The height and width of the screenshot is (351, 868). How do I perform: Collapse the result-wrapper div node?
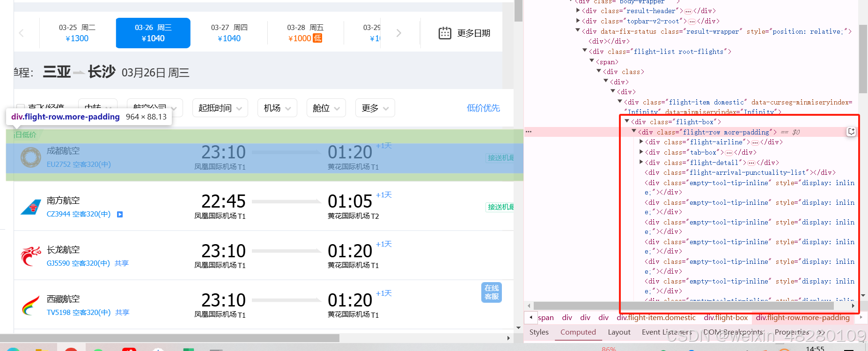578,31
